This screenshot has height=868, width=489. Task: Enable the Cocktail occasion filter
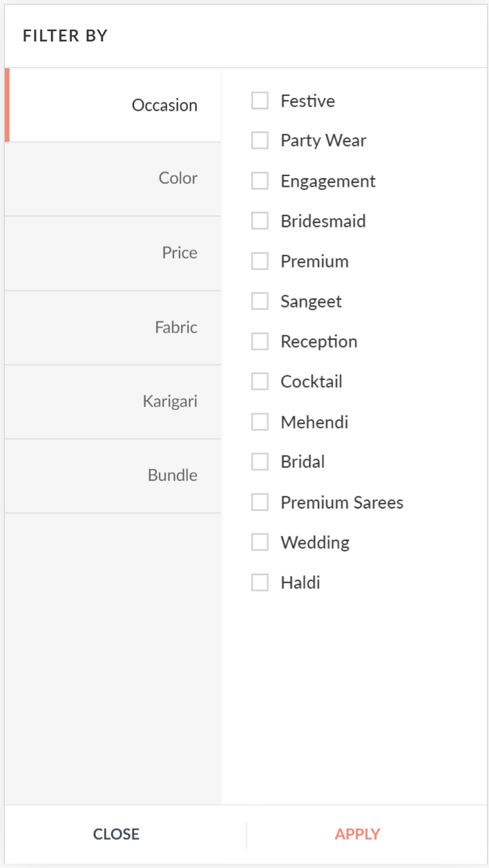260,381
